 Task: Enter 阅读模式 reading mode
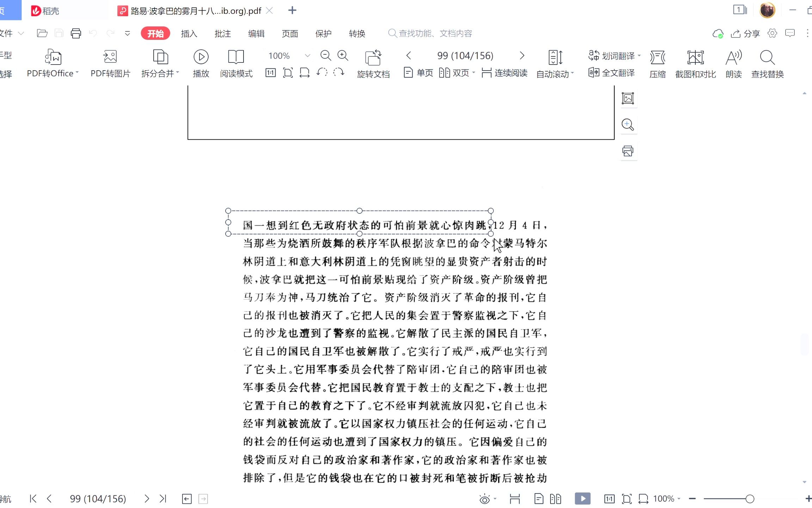236,64
